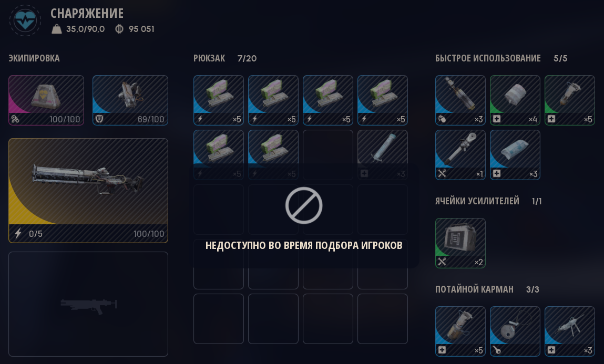The image size is (604, 364).
Task: Select the key item in secret pocket
Action: [515, 331]
